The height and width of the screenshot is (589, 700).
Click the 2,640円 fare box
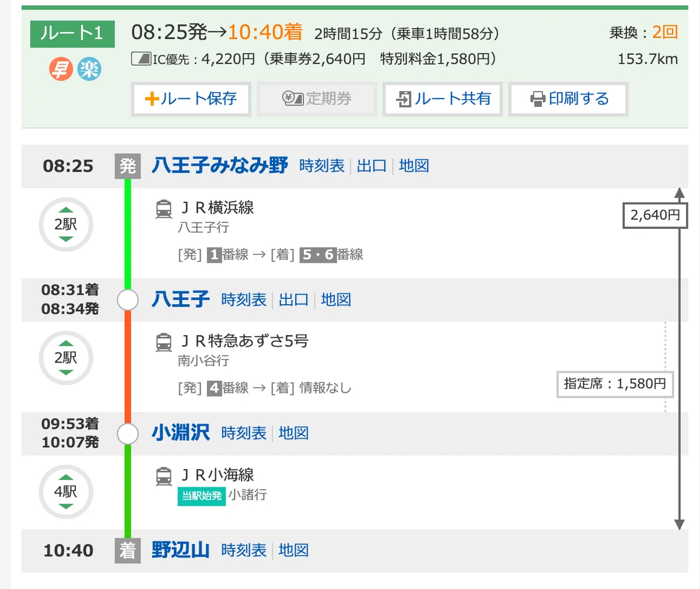(655, 215)
